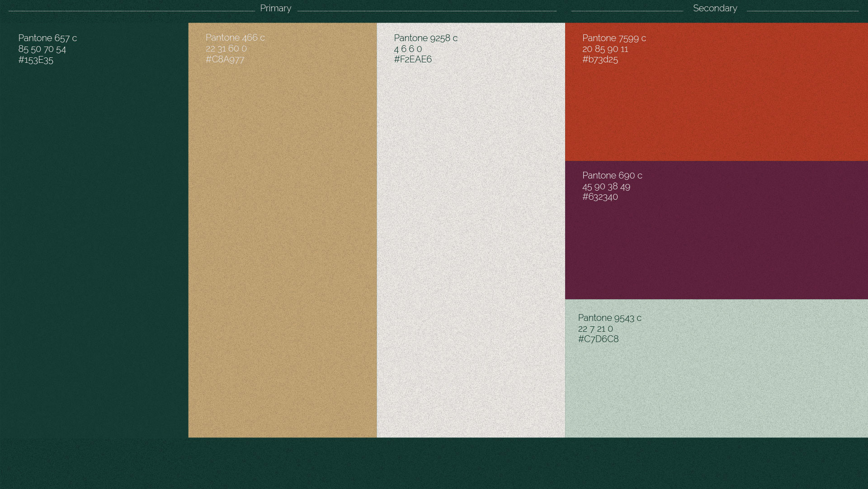868x489 pixels.
Task: Click the CMYK value '4 6 6 0'
Action: (408, 49)
